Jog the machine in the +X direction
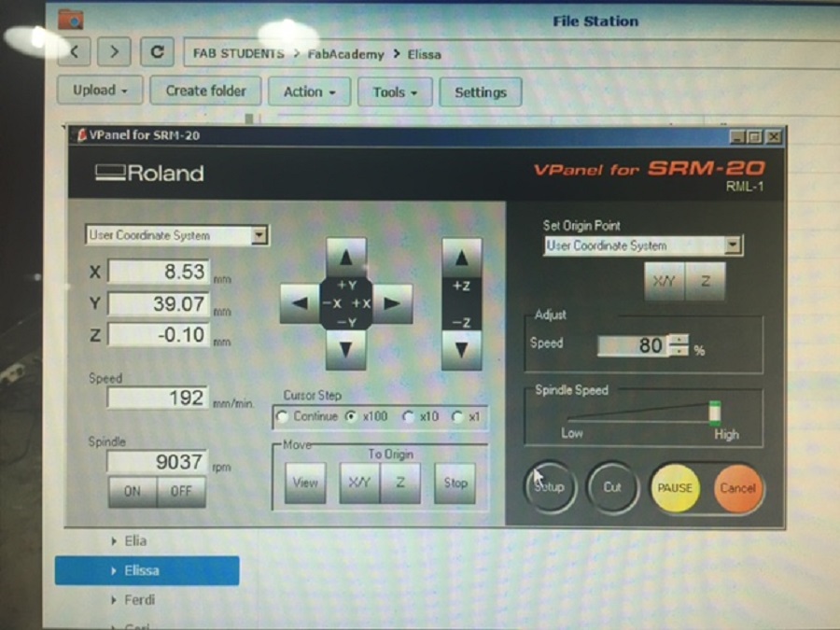Image resolution: width=840 pixels, height=630 pixels. click(392, 303)
